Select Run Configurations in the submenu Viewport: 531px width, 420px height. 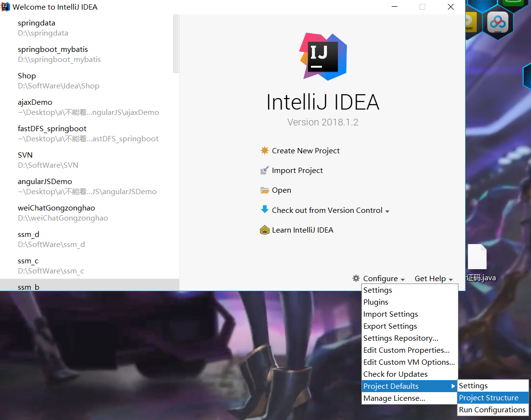[x=492, y=410]
